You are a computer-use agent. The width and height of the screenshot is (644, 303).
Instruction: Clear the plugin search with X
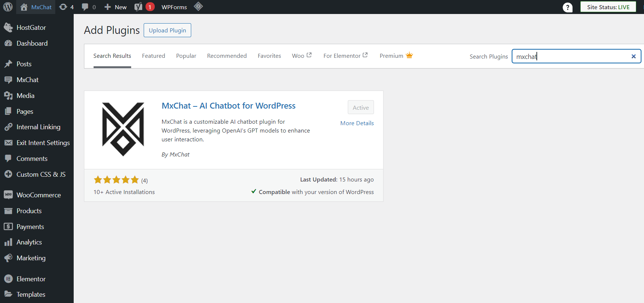tap(634, 56)
